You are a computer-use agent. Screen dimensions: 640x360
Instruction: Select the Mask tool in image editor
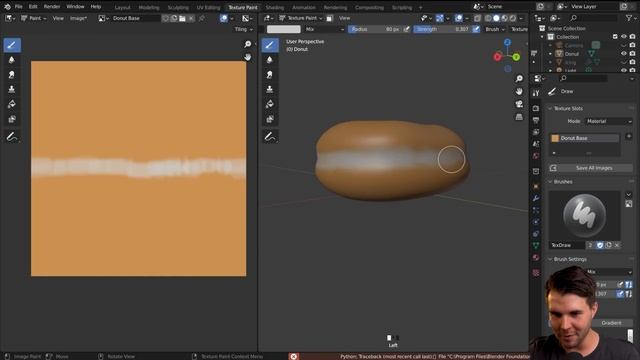12,119
